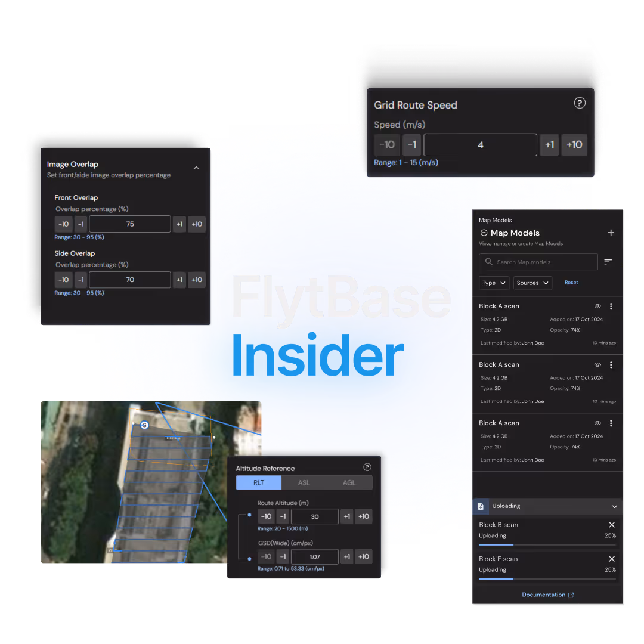Open search on Map models panel
Image resolution: width=644 pixels, height=644 pixels.
(537, 262)
